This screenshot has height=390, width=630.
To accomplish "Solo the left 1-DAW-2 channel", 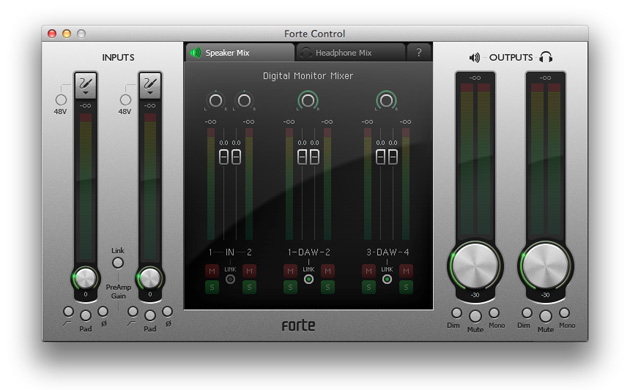I will [290, 287].
